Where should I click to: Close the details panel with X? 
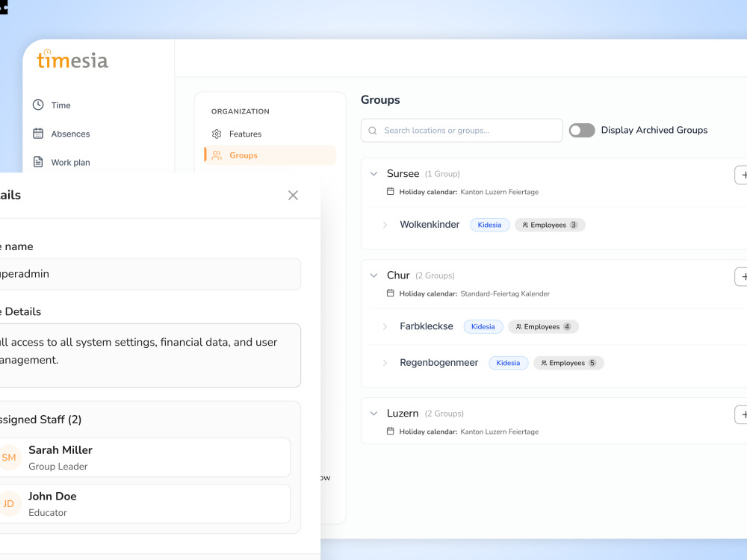click(x=293, y=195)
